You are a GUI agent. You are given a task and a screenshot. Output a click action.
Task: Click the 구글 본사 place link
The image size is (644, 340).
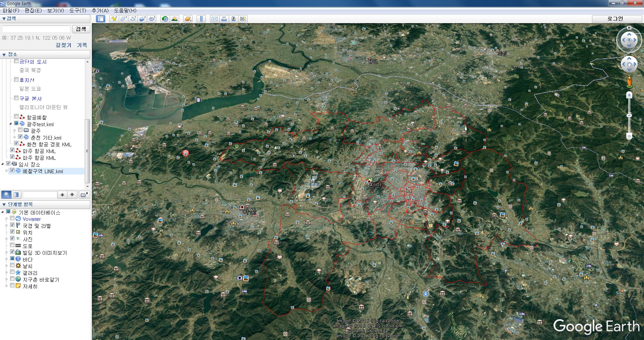[31, 99]
